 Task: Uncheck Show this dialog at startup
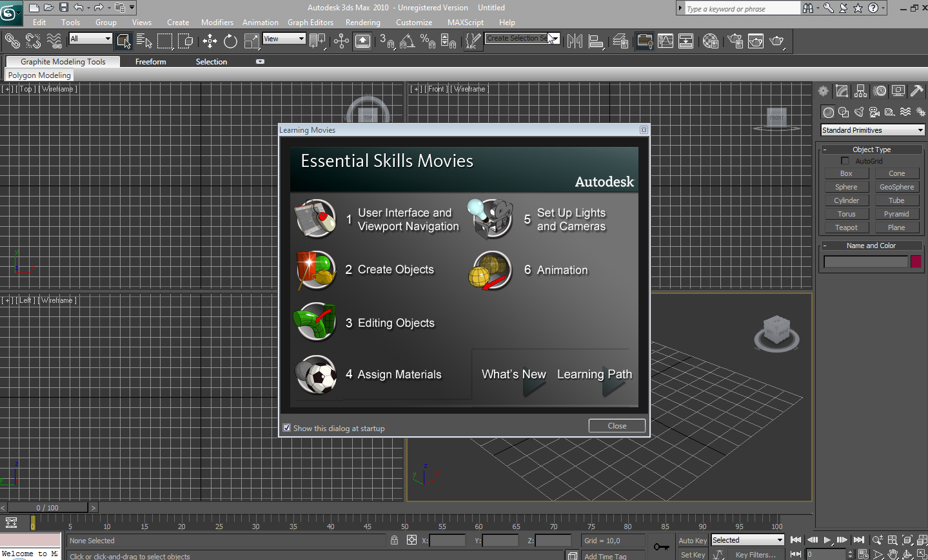tap(287, 428)
